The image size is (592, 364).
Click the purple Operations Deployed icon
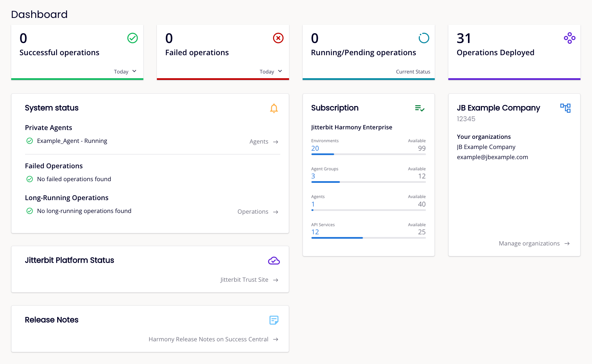[570, 38]
